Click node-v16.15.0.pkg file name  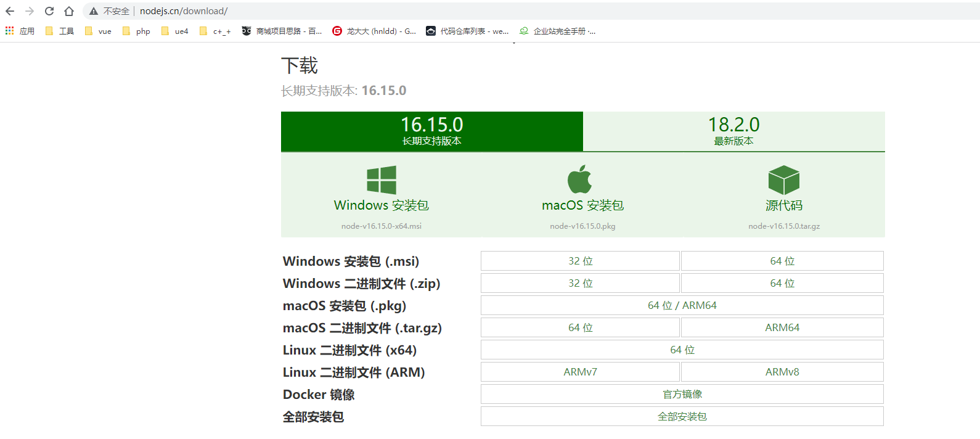(583, 226)
